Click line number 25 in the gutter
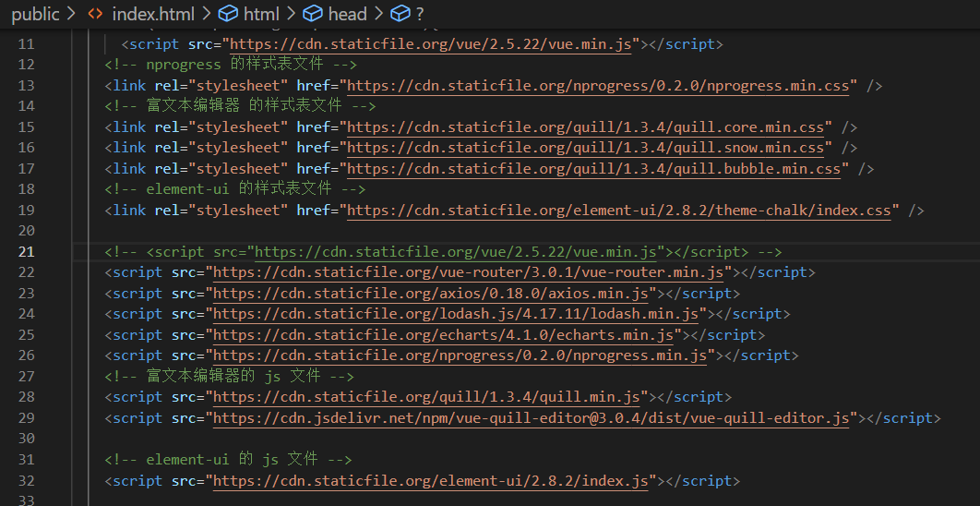Screen dimensions: 980x506 coord(27,335)
